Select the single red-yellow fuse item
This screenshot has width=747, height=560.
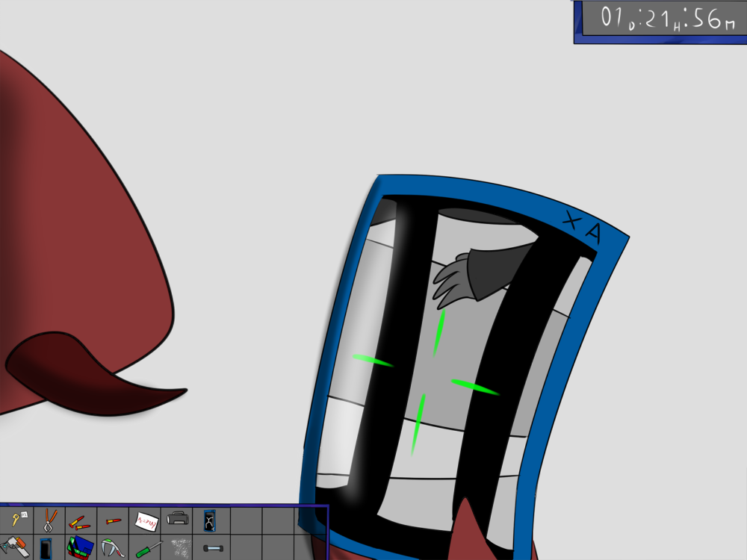pyautogui.click(x=113, y=520)
